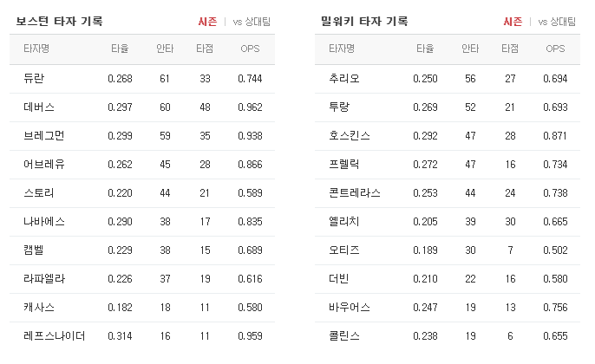Click Milwaukee 타자명 column header
This screenshot has width=595, height=364.
(342, 49)
